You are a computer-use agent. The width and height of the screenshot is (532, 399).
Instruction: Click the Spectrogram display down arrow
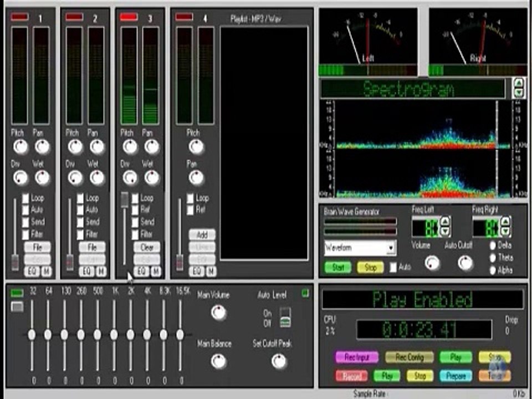point(519,93)
